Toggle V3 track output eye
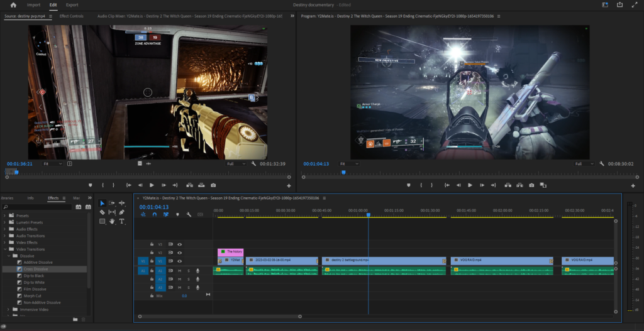Image resolution: width=644 pixels, height=331 pixels. tap(179, 244)
